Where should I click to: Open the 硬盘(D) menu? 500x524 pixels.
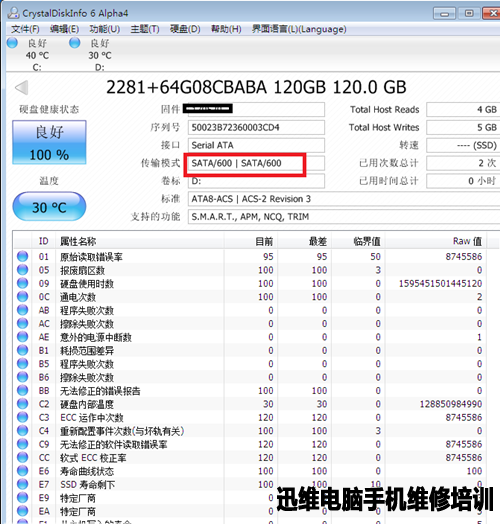click(185, 29)
